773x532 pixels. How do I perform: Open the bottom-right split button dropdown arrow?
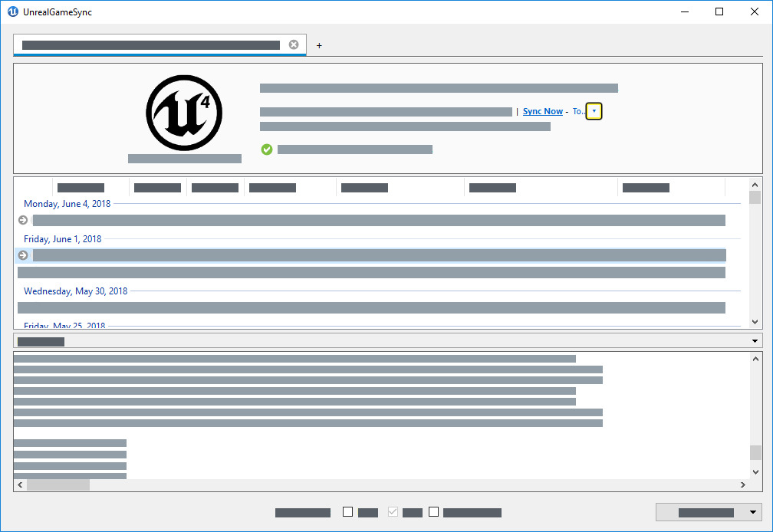pos(753,512)
